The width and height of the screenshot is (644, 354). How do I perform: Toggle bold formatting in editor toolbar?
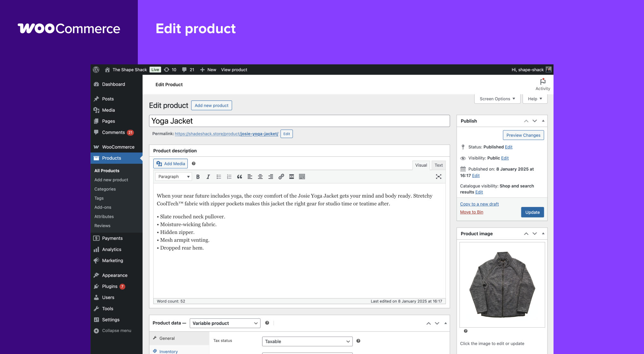point(198,177)
